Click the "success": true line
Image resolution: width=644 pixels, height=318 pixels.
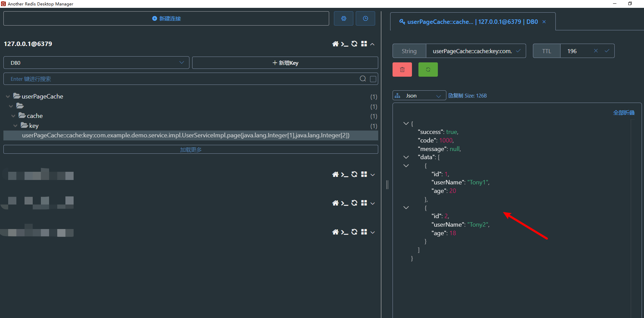(438, 132)
